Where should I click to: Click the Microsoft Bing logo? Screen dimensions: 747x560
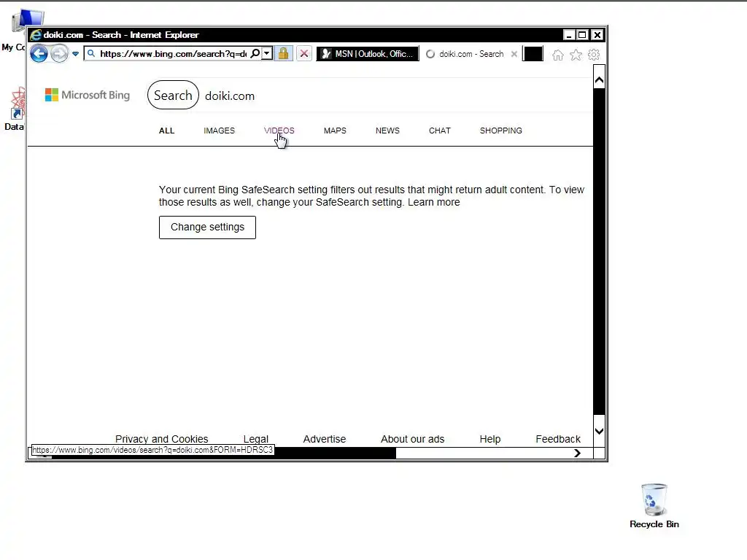[x=88, y=95]
